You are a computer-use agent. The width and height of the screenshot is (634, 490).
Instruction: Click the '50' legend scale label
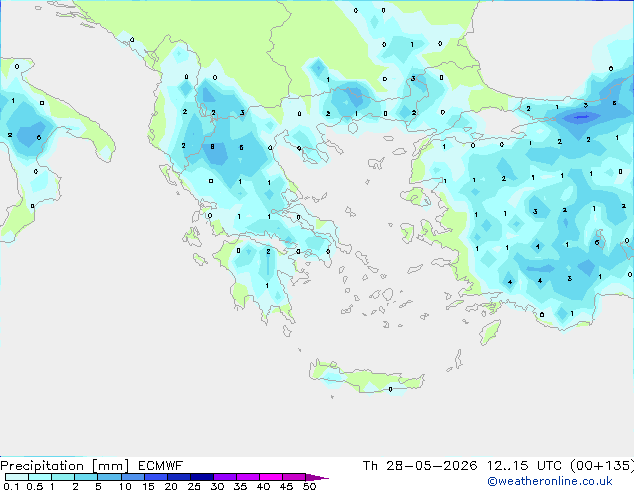tap(309, 486)
